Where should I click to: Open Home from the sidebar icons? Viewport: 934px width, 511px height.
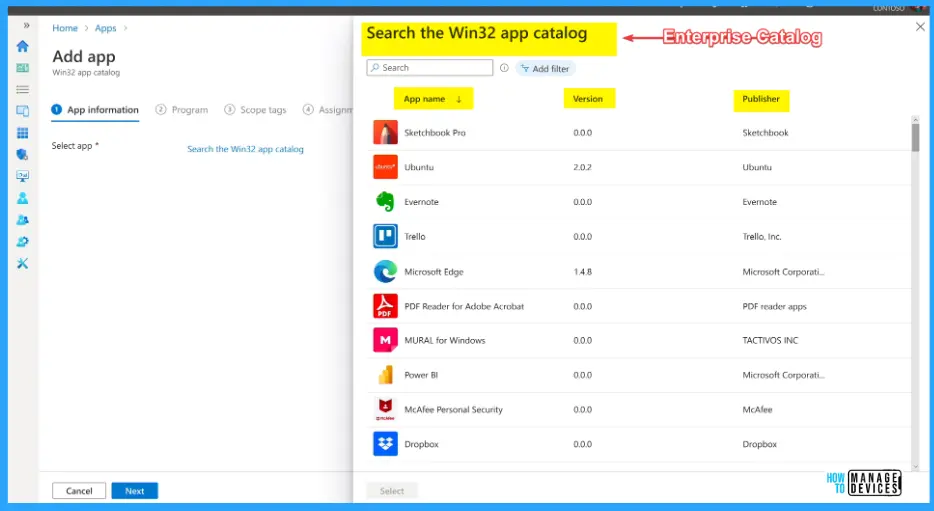(23, 46)
